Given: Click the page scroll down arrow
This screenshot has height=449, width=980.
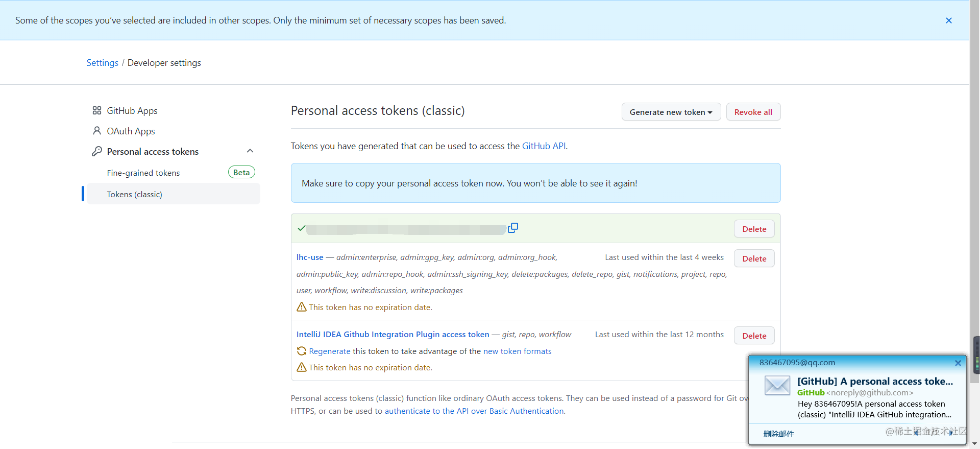Looking at the screenshot, I should click(975, 444).
